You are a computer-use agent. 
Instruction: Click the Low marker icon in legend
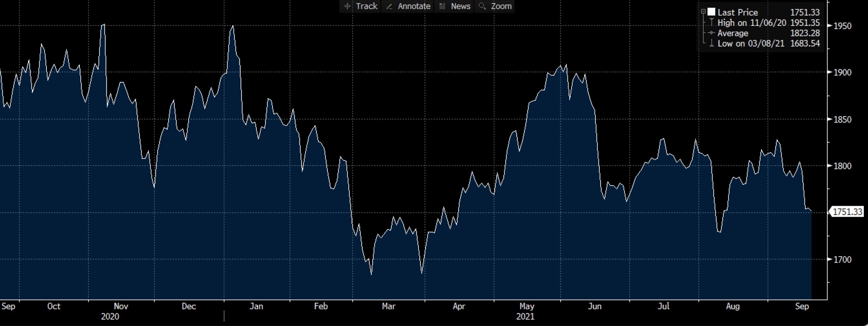(x=712, y=44)
